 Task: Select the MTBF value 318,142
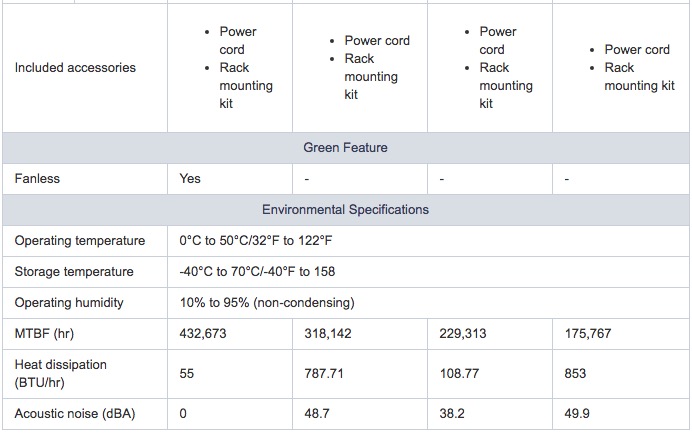(x=328, y=334)
